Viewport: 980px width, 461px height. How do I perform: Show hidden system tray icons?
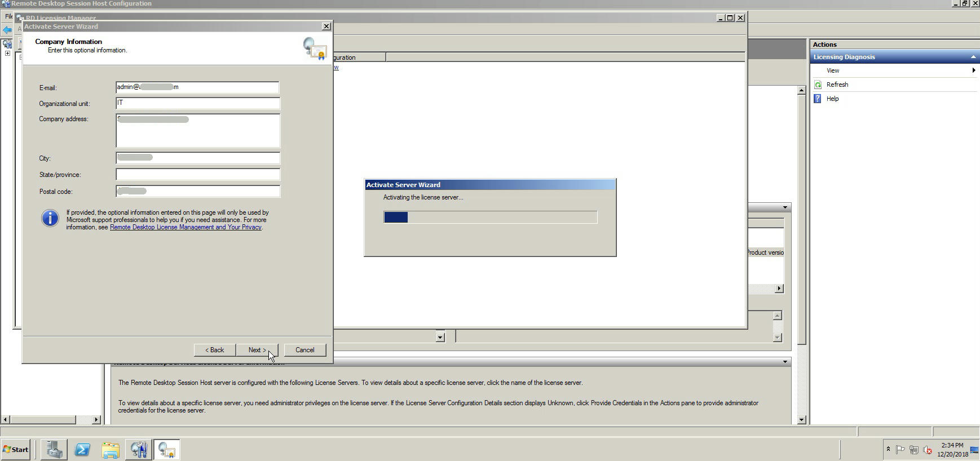click(888, 449)
